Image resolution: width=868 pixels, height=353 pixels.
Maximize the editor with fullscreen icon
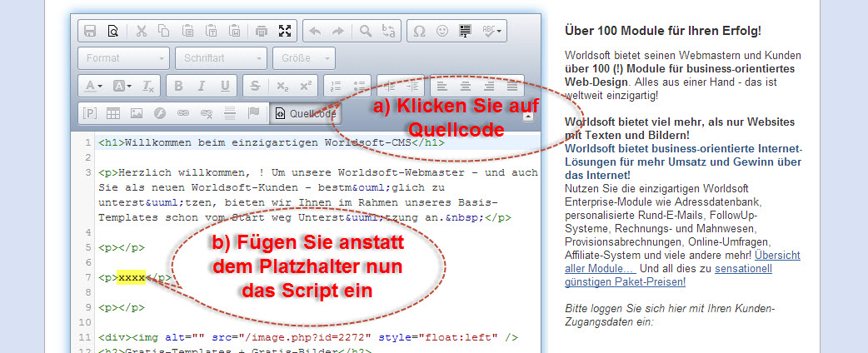[x=285, y=31]
